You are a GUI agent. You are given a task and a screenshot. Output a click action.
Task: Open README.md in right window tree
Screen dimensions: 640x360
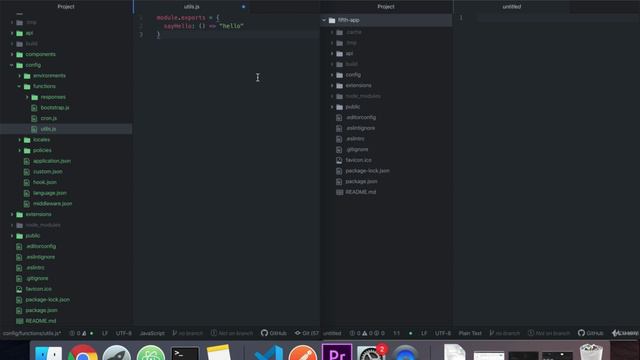click(361, 192)
